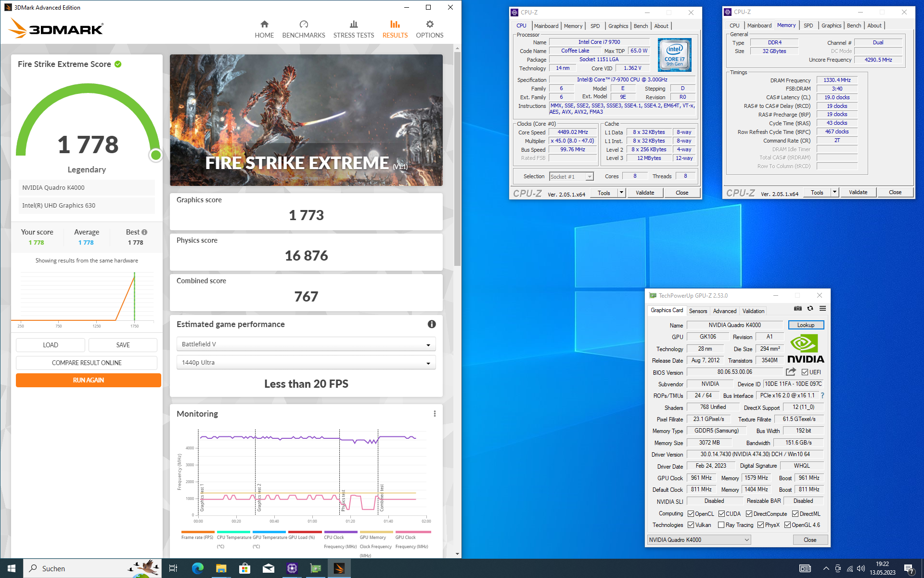Open the notification center
This screenshot has height=578, width=924.
[909, 569]
